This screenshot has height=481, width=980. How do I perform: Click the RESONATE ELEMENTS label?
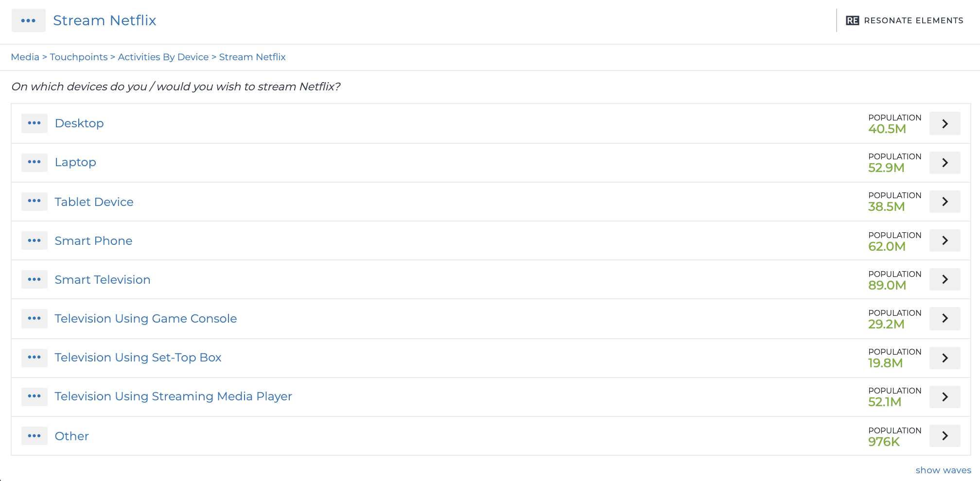(913, 20)
